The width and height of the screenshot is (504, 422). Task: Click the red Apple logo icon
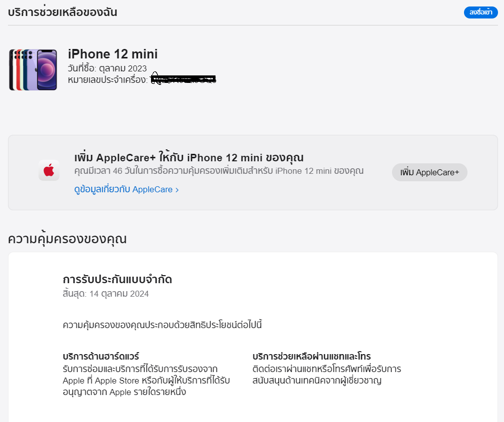[49, 170]
